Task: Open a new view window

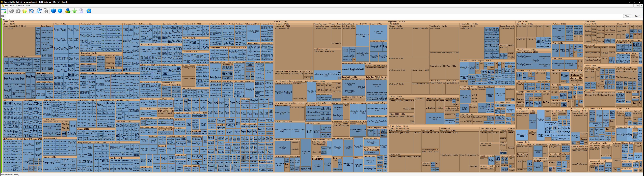Action: [x=4, y=11]
